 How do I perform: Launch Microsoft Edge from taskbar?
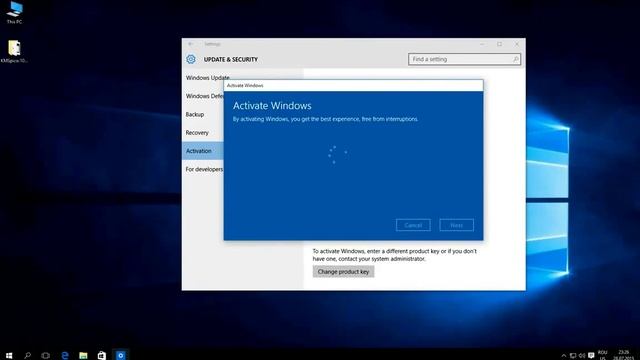coord(64,355)
